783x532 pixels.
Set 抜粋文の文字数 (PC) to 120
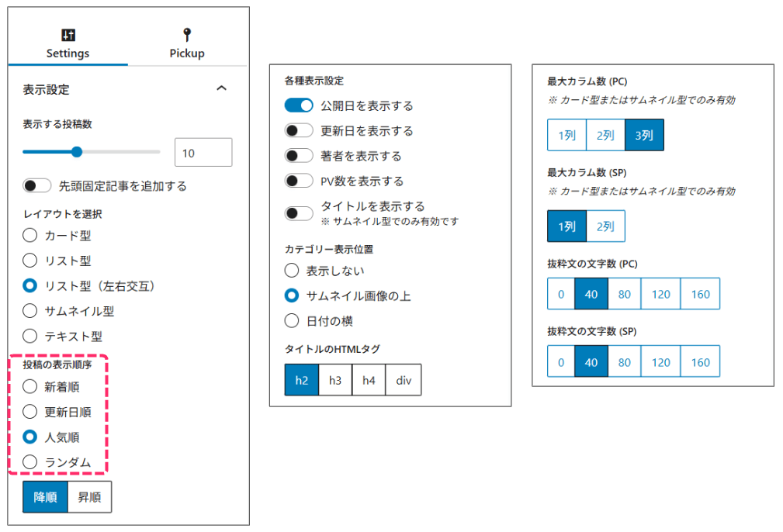coord(660,294)
